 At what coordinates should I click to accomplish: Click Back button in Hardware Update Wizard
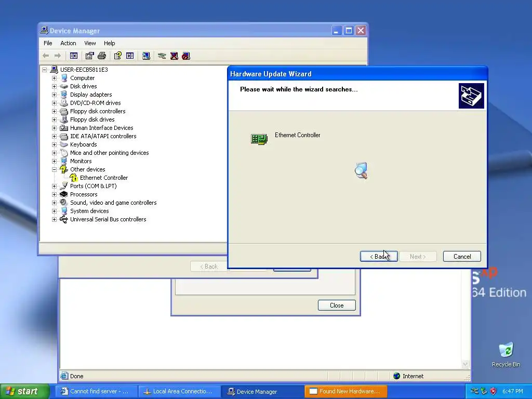(379, 257)
